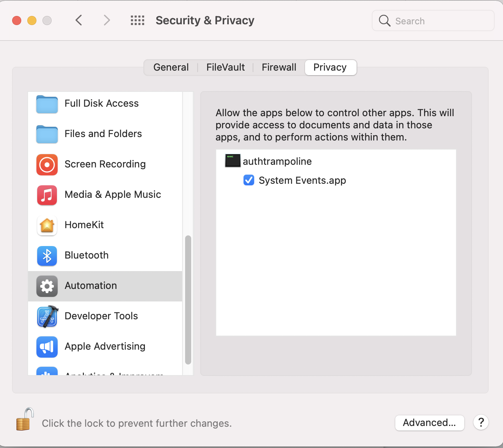Click the privacy list vertical scrollbar
Screen dimensions: 503x448
click(188, 300)
